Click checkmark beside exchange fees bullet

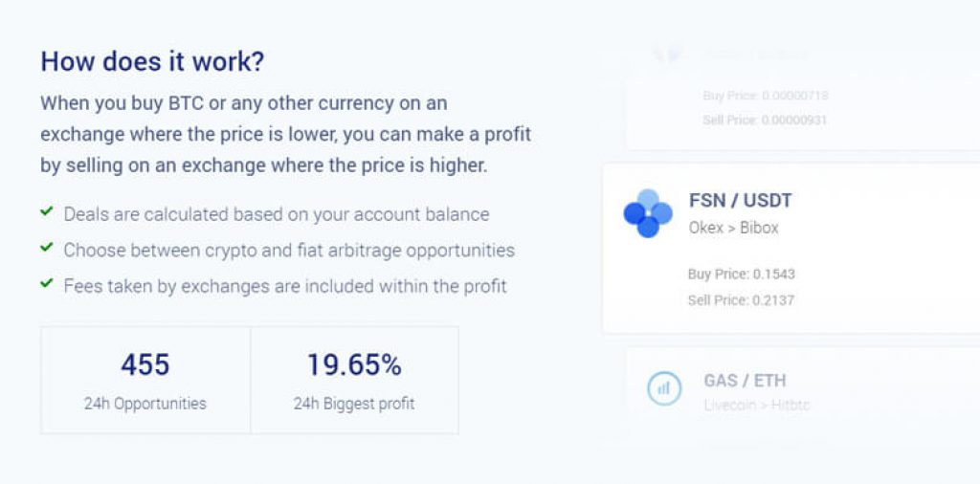[46, 283]
